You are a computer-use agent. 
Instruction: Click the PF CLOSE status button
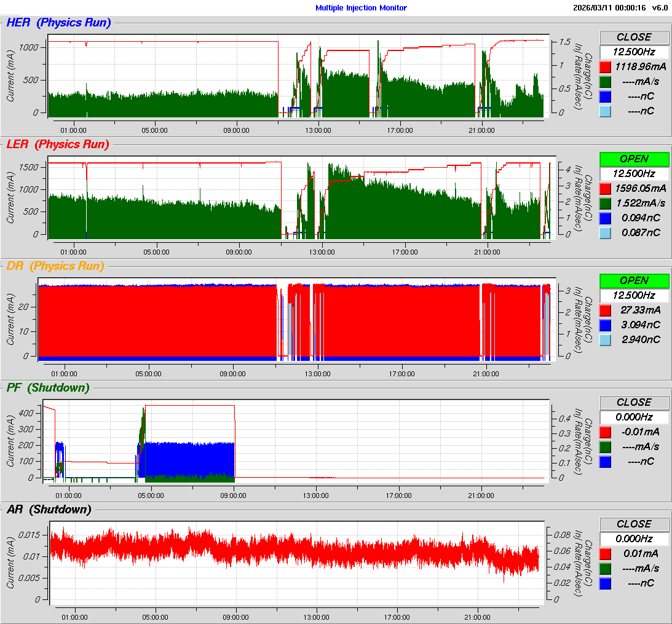(634, 402)
